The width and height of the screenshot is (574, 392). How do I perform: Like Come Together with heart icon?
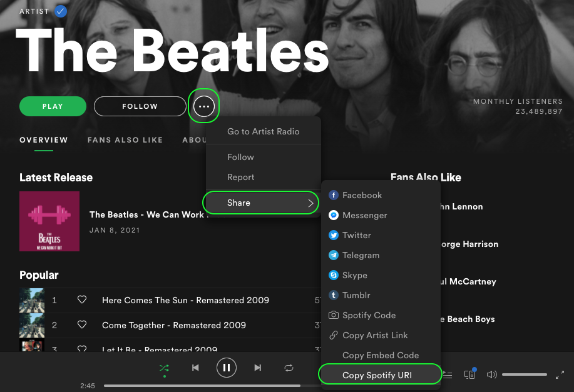coord(82,324)
